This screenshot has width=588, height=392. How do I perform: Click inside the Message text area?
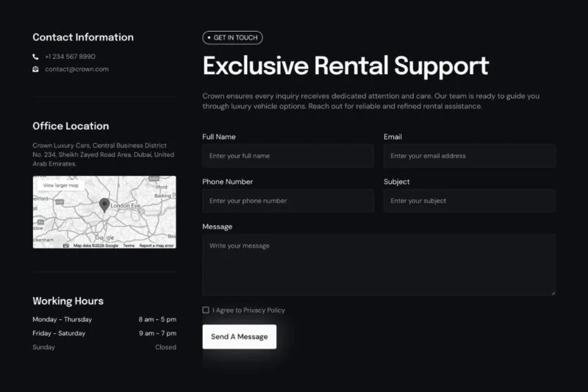coord(379,265)
